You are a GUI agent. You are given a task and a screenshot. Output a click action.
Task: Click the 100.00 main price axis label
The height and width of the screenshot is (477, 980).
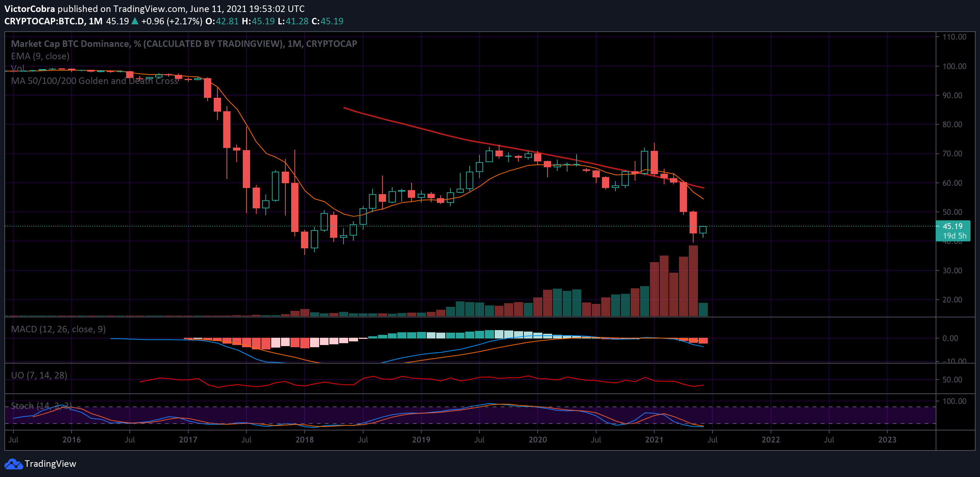tap(954, 66)
